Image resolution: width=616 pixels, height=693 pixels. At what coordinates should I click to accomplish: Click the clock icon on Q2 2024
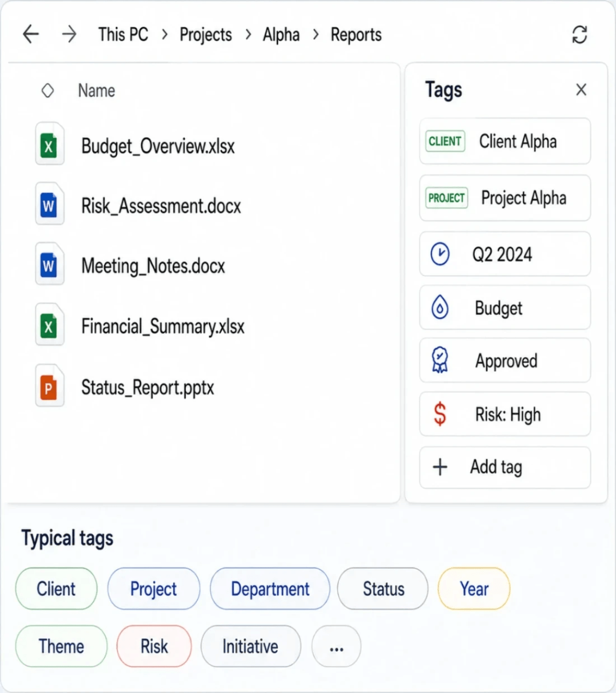(440, 254)
